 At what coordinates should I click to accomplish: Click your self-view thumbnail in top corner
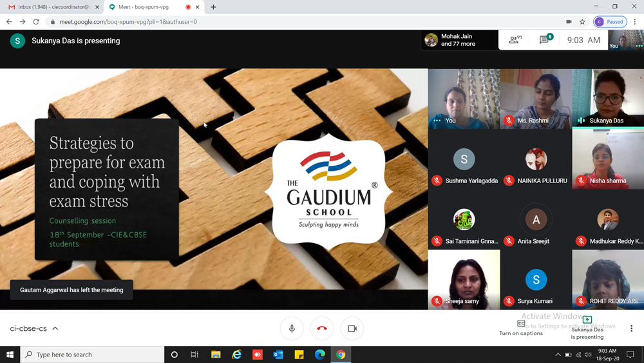point(625,40)
